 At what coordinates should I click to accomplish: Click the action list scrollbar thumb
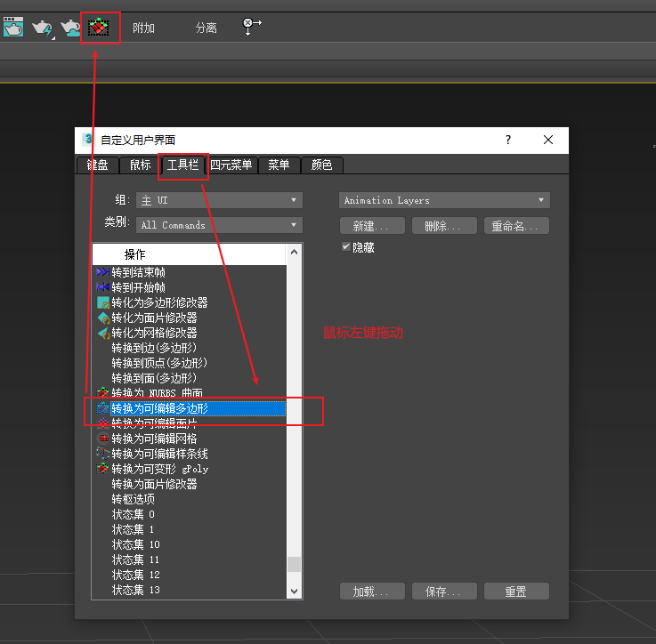coord(294,564)
